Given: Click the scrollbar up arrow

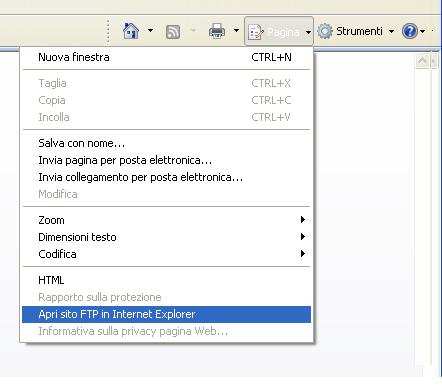Looking at the screenshot, I should pos(422,61).
